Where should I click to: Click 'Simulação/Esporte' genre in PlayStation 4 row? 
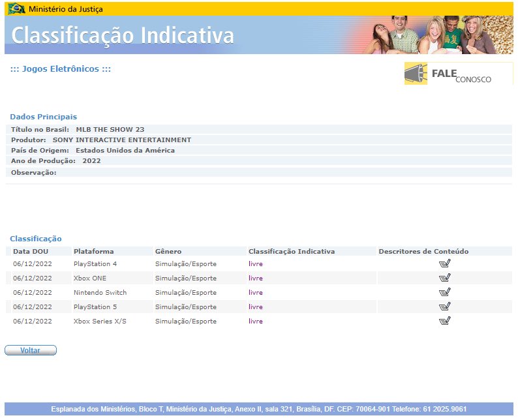pyautogui.click(x=186, y=264)
